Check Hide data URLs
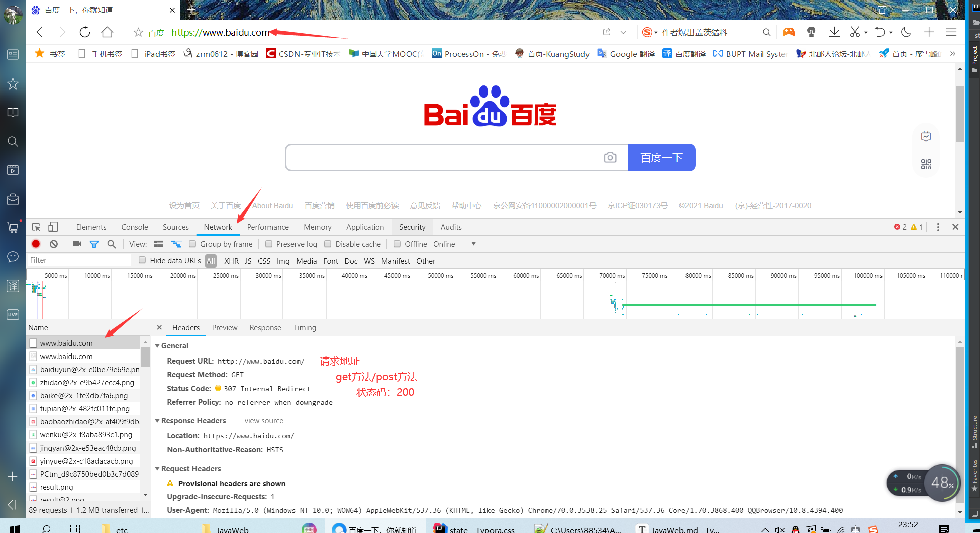This screenshot has width=980, height=533. pyautogui.click(x=142, y=260)
